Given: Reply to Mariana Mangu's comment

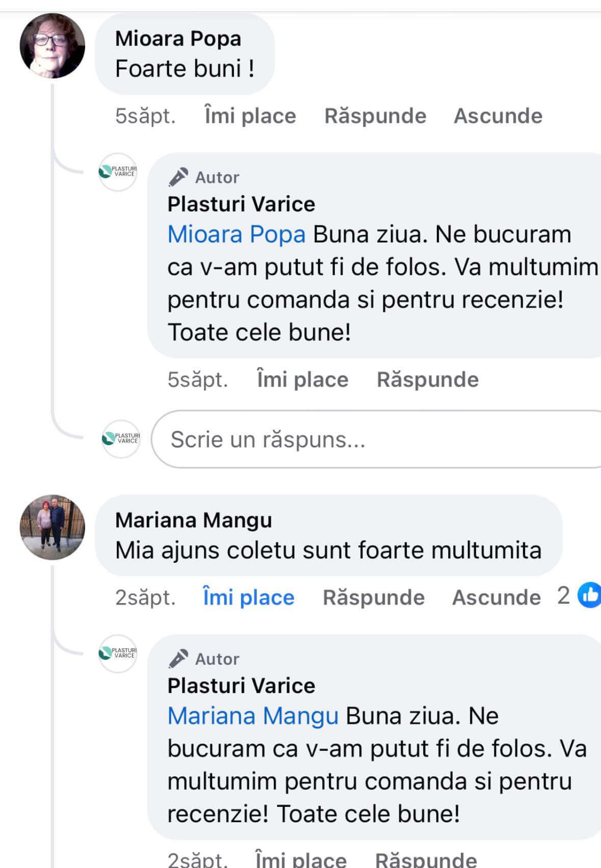Looking at the screenshot, I should (x=374, y=597).
